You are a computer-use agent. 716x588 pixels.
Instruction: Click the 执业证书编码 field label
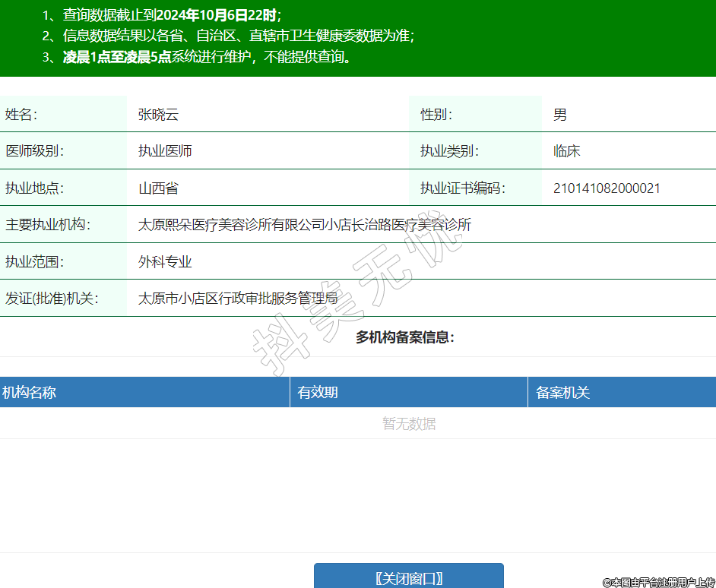[462, 188]
